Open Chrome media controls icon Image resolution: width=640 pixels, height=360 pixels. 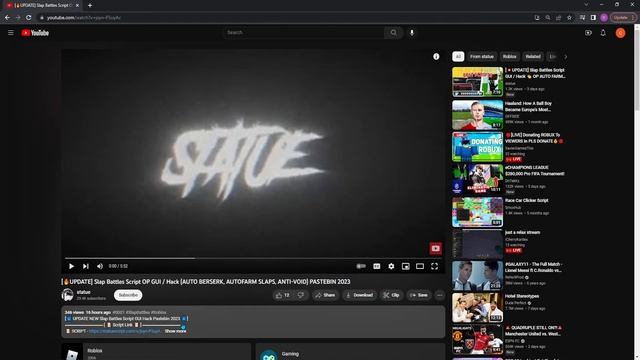point(582,18)
